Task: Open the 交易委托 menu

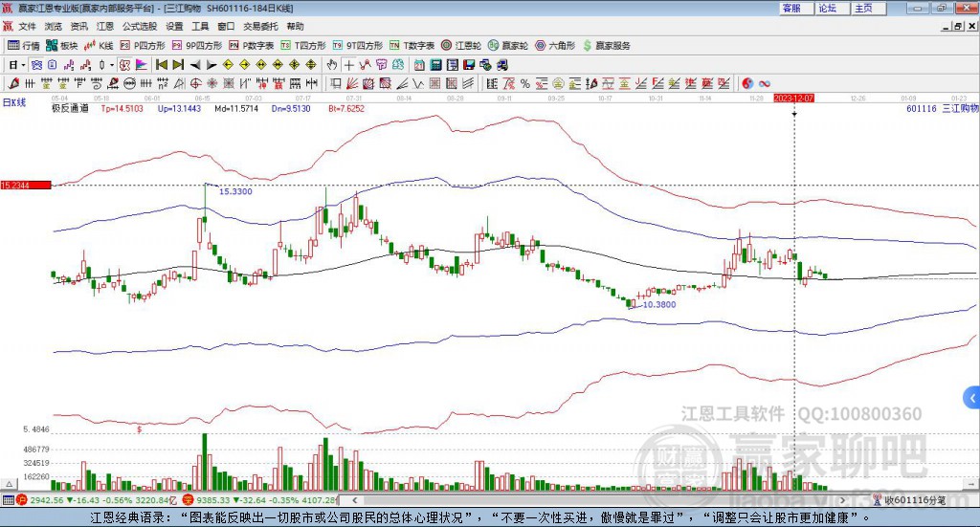Action: coord(260,26)
